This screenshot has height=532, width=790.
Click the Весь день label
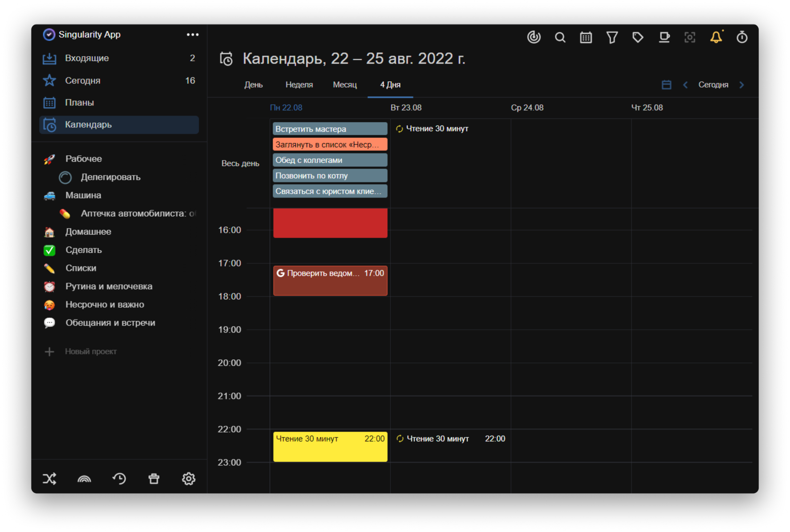pyautogui.click(x=240, y=164)
